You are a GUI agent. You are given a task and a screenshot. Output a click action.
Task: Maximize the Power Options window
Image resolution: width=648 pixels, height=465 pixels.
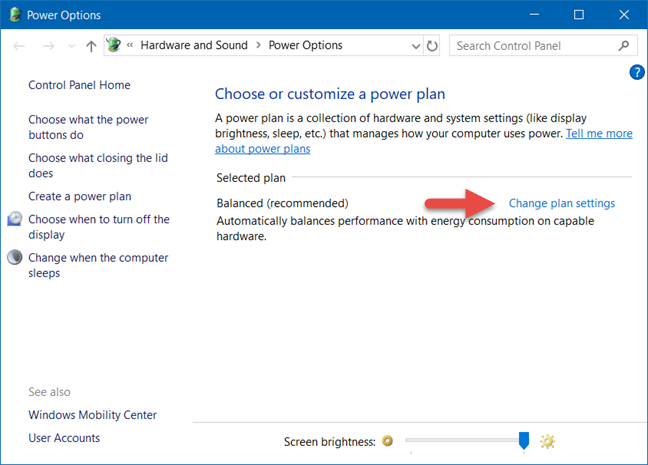click(x=579, y=15)
